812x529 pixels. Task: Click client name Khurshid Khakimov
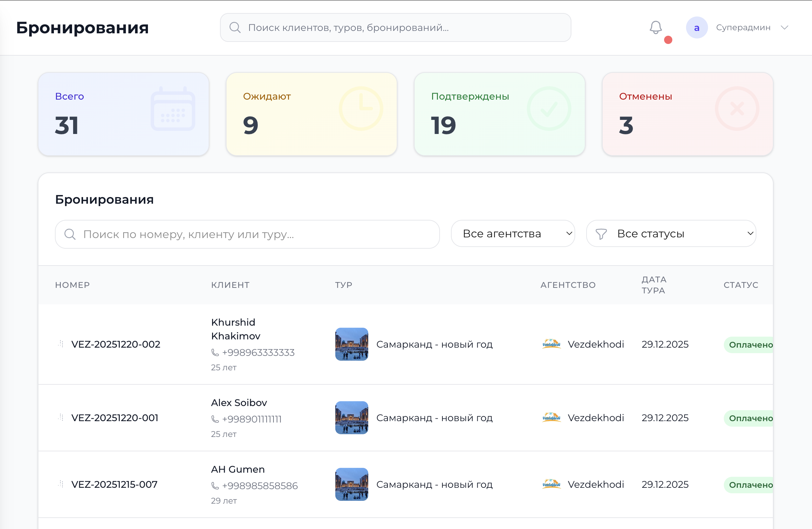coord(236,329)
